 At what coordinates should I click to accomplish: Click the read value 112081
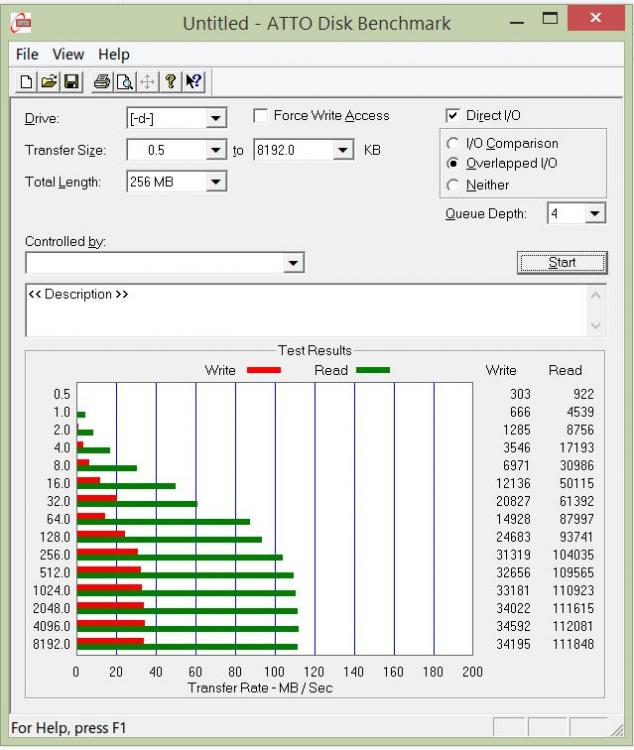(x=573, y=626)
